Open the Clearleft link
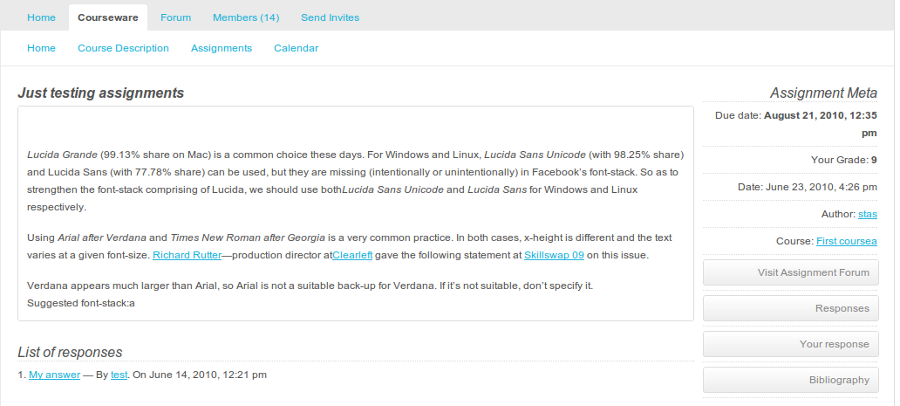This screenshot has height=406, width=900. (352, 256)
